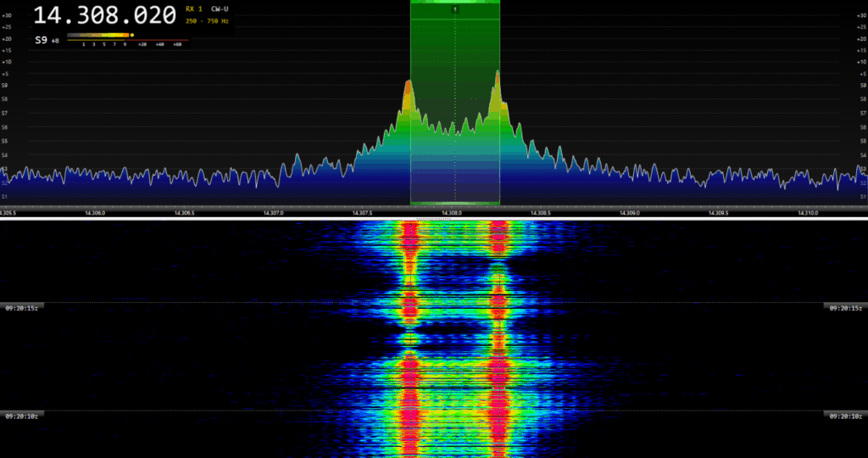Click 14.307.0 on the frequency scale
The width and height of the screenshot is (868, 458).
tap(272, 213)
